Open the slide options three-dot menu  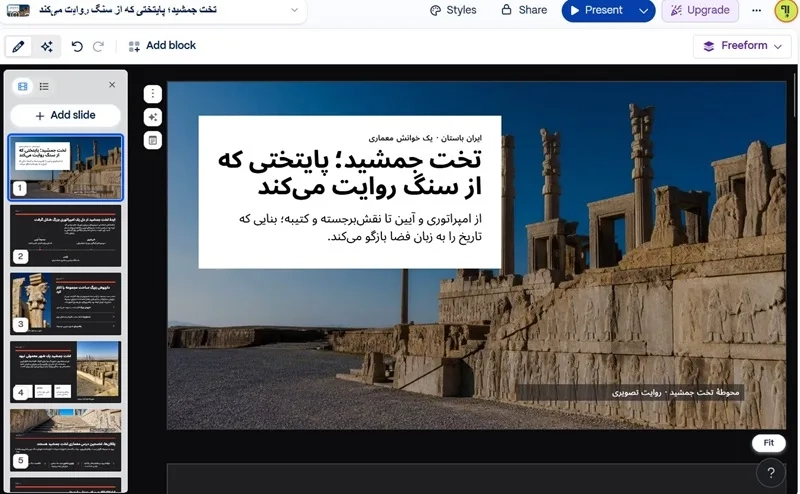pyautogui.click(x=153, y=94)
